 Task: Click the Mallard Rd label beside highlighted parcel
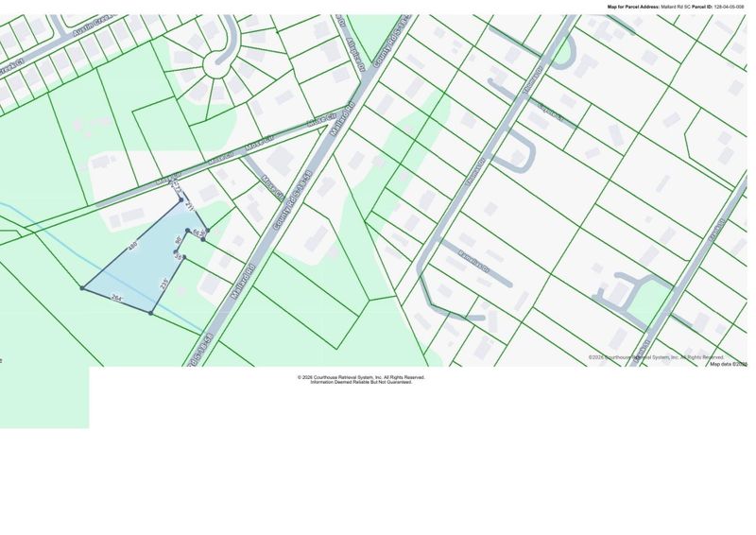[x=243, y=282]
